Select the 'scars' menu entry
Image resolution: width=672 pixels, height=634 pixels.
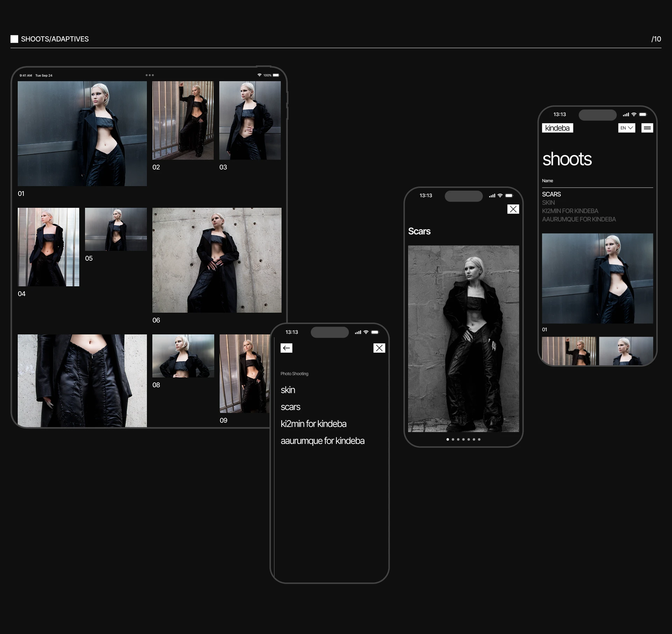[290, 407]
